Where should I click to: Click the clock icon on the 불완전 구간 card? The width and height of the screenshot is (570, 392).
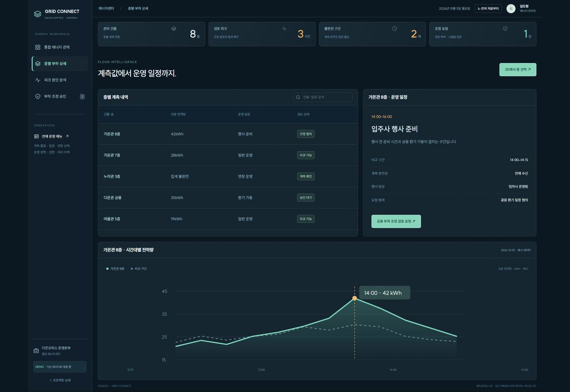(395, 29)
